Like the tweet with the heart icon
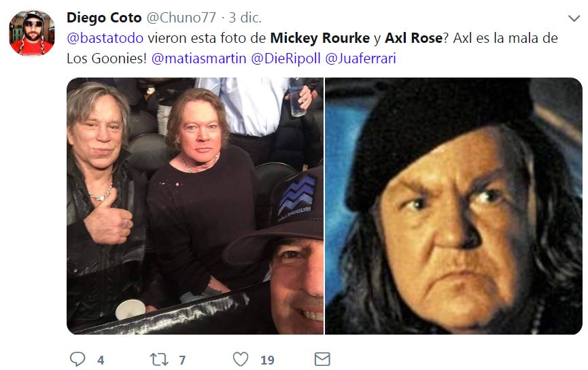 (241, 359)
